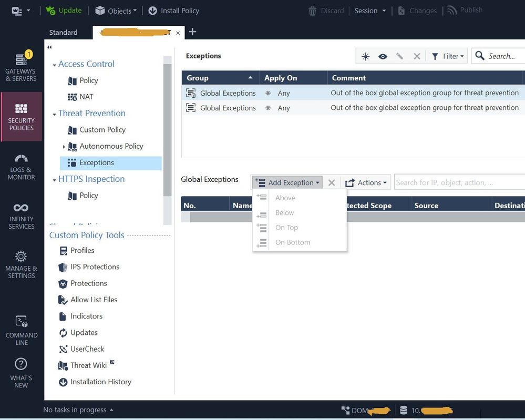Open Infinity Services panel
Image resolution: width=525 pixels, height=420 pixels.
[21, 216]
